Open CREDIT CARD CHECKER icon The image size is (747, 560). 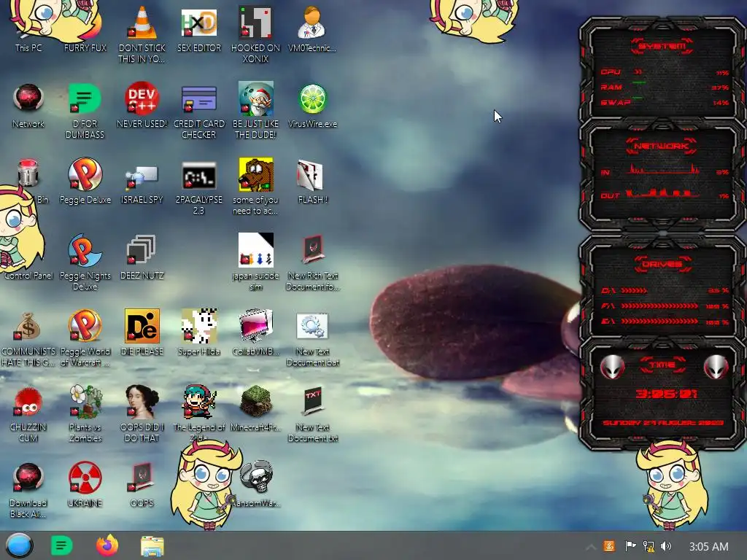[198, 111]
